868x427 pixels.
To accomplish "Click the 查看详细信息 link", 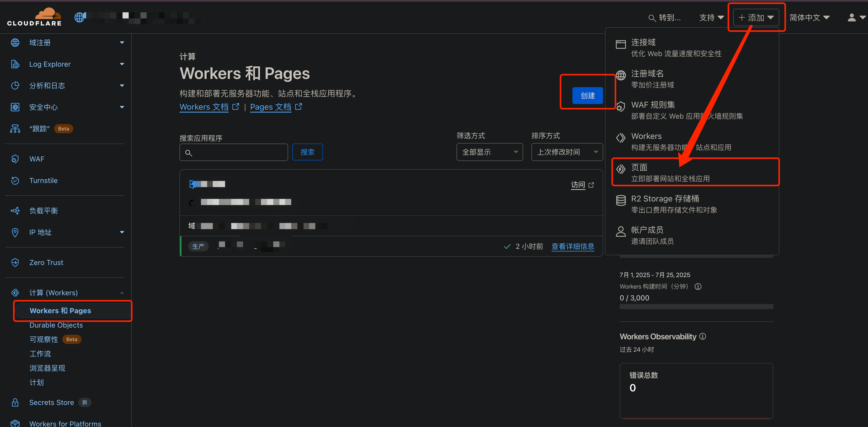I will pos(573,246).
